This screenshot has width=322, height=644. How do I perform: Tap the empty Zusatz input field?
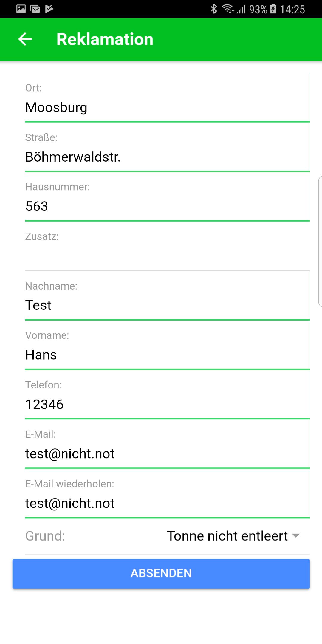[x=167, y=256]
